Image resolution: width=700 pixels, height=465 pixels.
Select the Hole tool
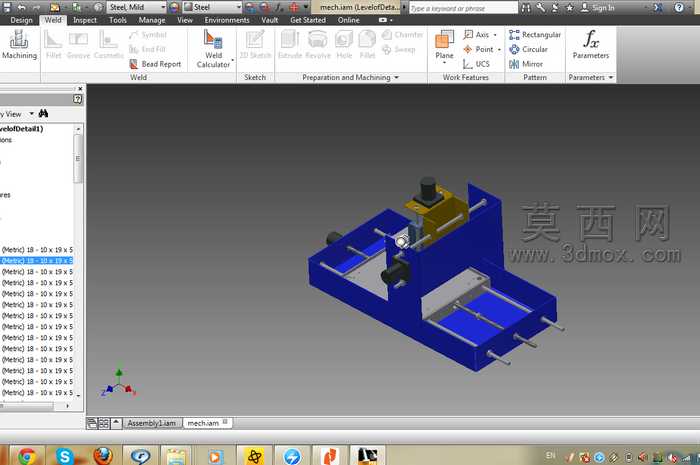tap(344, 45)
